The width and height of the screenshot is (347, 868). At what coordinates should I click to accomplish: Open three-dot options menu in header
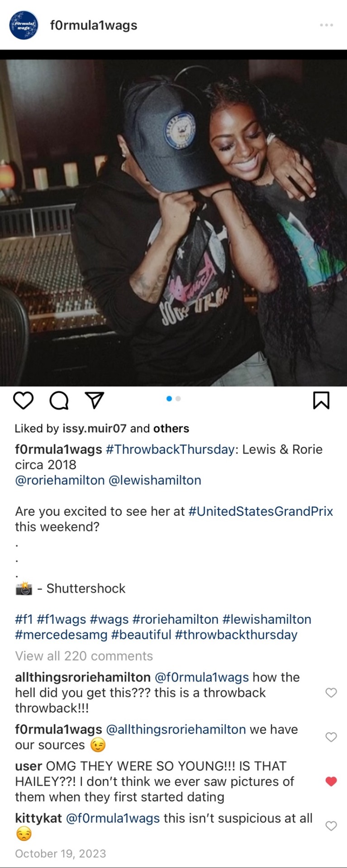click(326, 25)
